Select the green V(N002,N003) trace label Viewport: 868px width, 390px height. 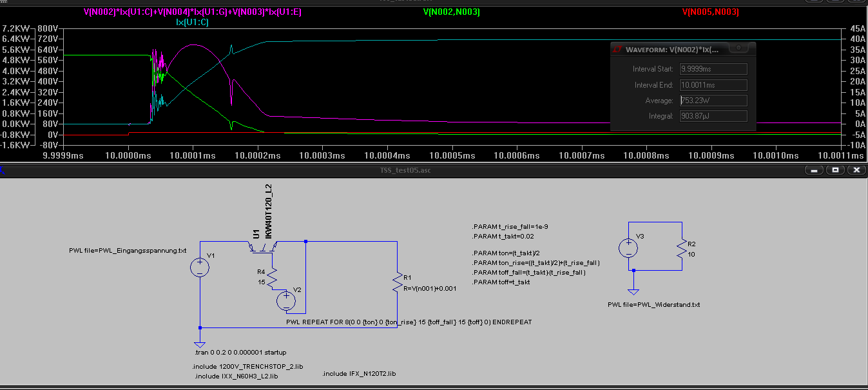(x=451, y=12)
